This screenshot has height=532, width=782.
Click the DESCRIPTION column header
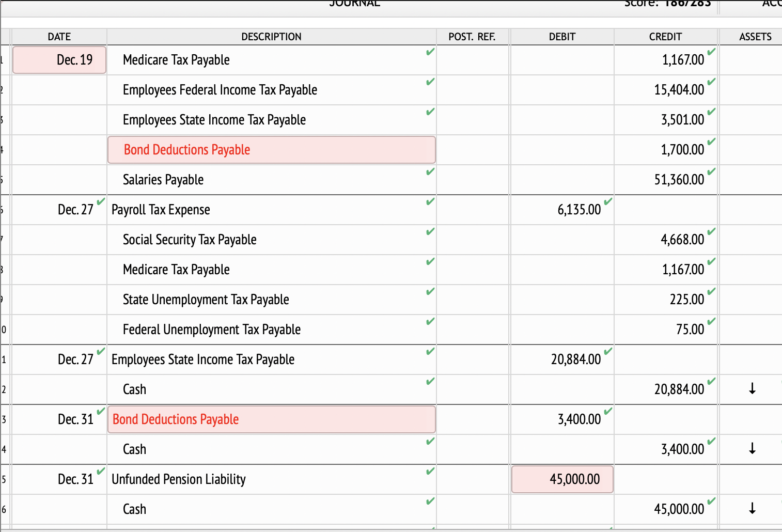pyautogui.click(x=271, y=36)
